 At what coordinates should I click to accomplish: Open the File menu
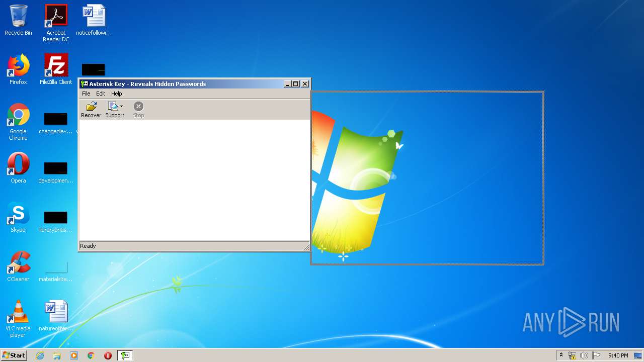(x=86, y=94)
